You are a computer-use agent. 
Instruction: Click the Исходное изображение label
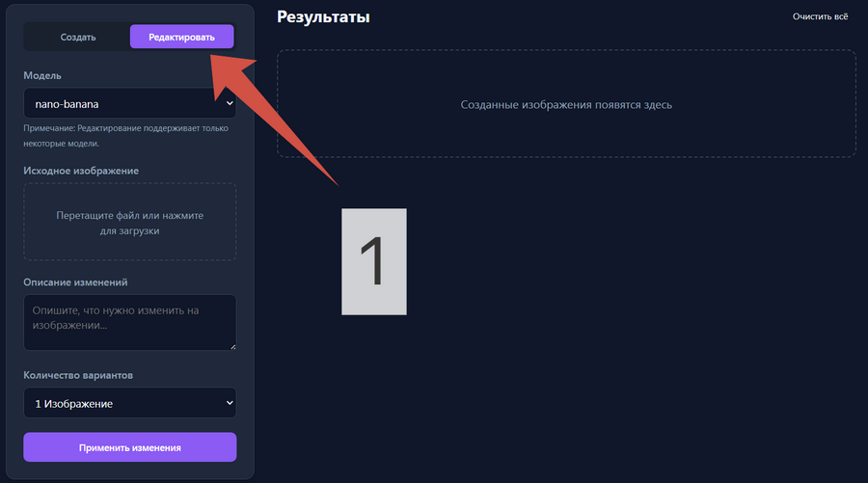pos(81,171)
